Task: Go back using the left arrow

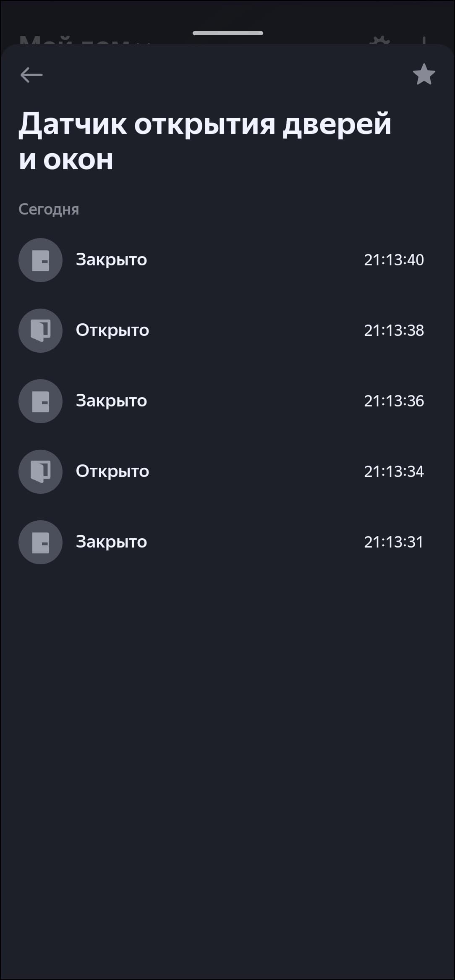Action: tap(31, 75)
